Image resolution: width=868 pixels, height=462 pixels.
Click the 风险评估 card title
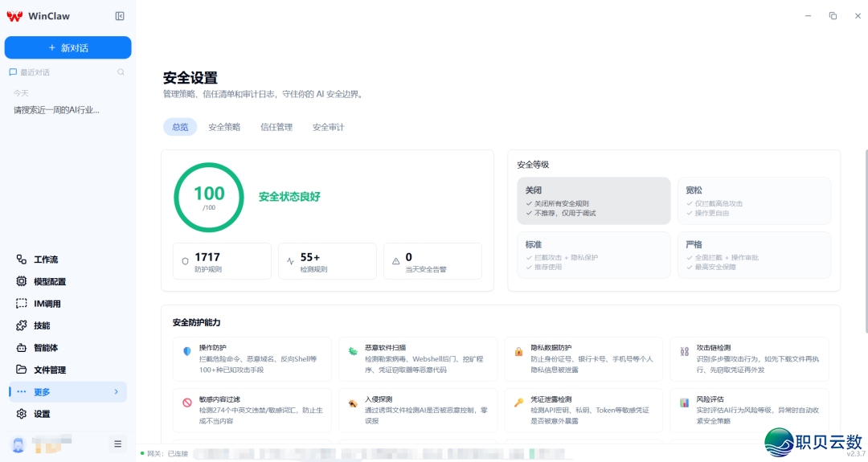[710, 399]
